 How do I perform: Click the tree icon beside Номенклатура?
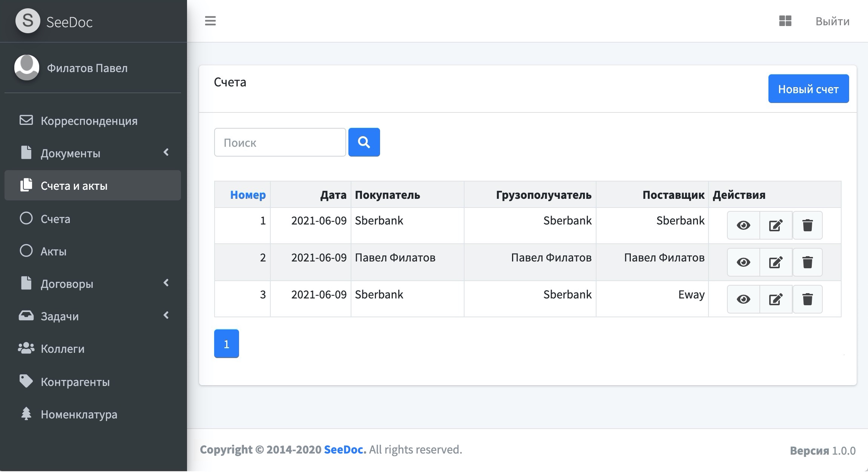coord(26,414)
